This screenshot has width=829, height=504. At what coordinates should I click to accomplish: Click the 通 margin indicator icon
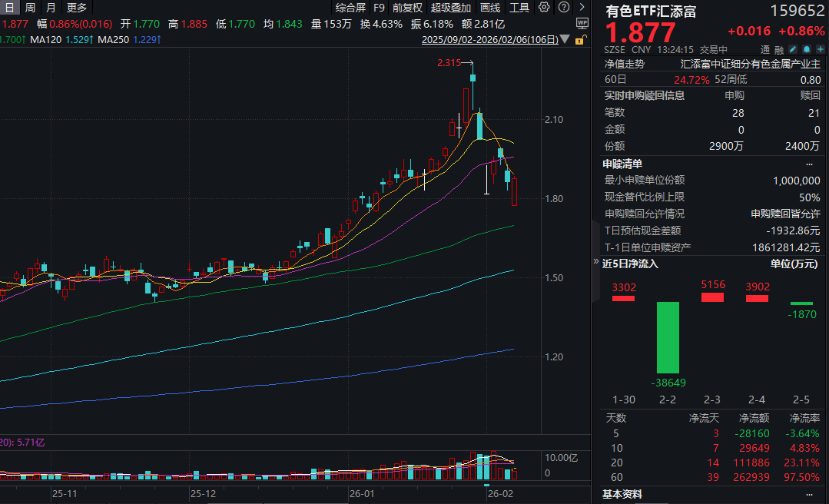(x=764, y=49)
